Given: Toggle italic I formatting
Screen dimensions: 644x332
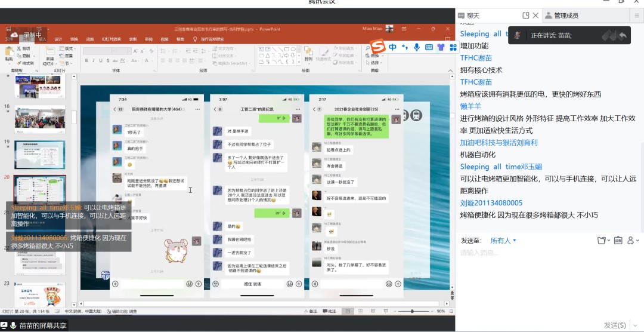Looking at the screenshot, I should point(93,60).
